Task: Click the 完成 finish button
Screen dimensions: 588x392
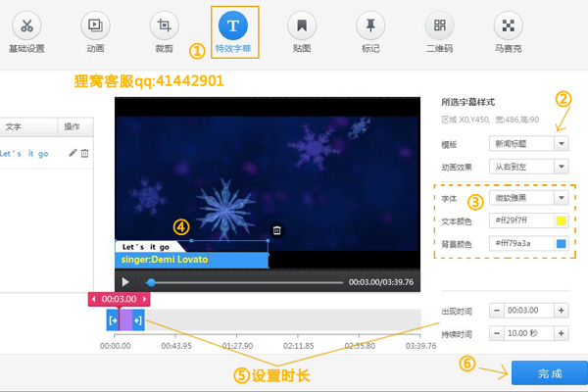Action: point(550,372)
